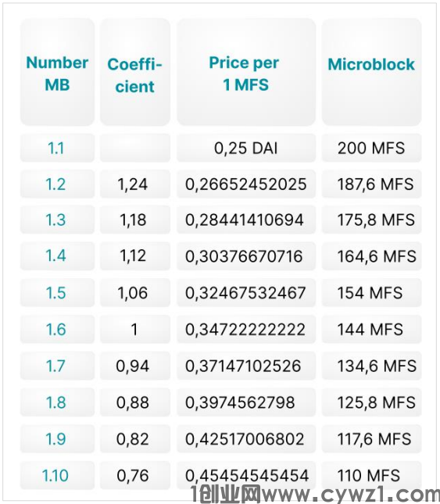Select price 0,28441410694 cell
Screen dimensions: 440x504
click(246, 220)
